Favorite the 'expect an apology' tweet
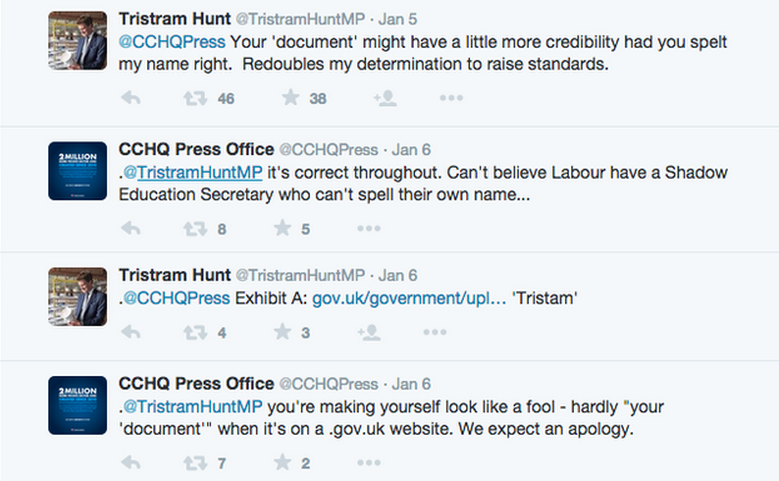The height and width of the screenshot is (481, 779). [x=282, y=462]
